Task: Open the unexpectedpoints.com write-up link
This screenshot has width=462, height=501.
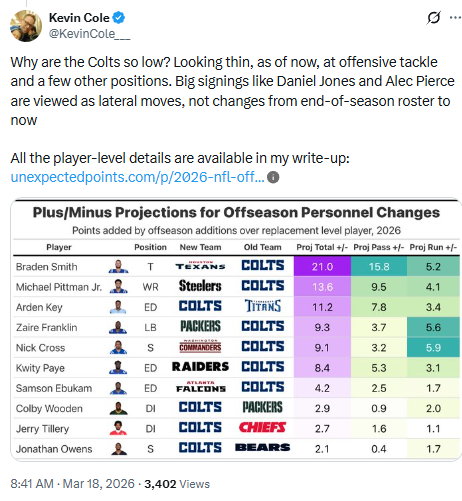Action: 137,177
